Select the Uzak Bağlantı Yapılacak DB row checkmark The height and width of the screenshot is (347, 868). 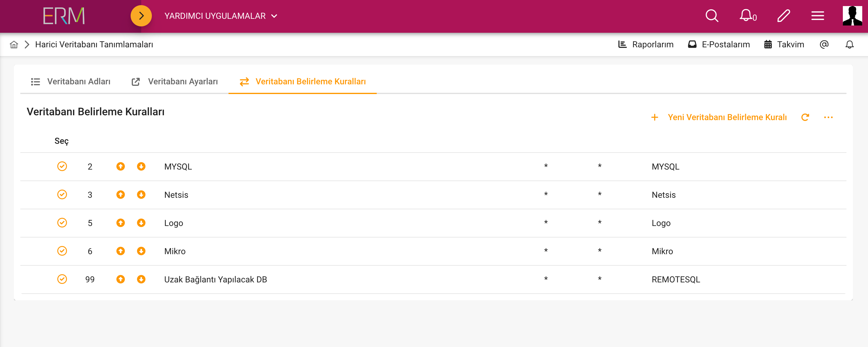(62, 279)
